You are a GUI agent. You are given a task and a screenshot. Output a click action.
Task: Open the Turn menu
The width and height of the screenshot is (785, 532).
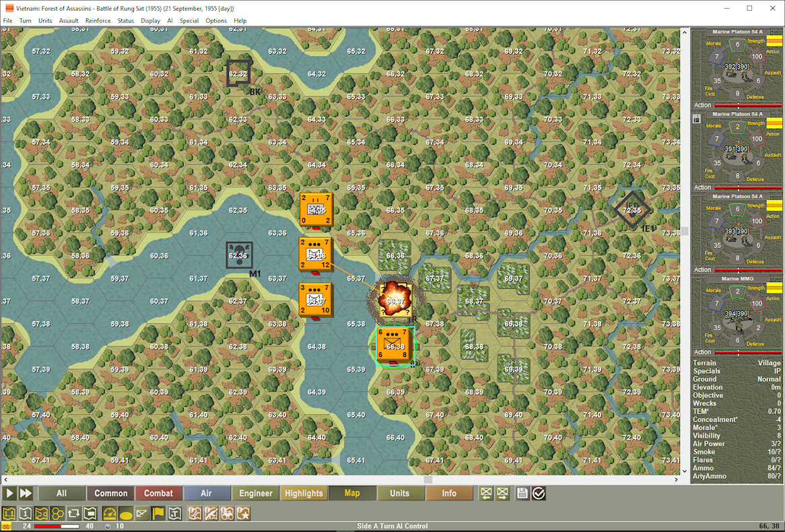pos(25,20)
